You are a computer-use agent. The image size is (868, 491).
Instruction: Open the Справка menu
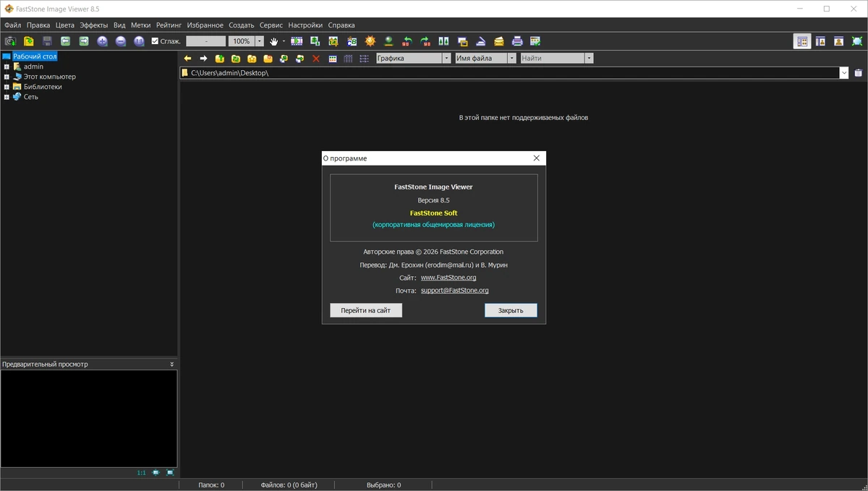pos(341,25)
